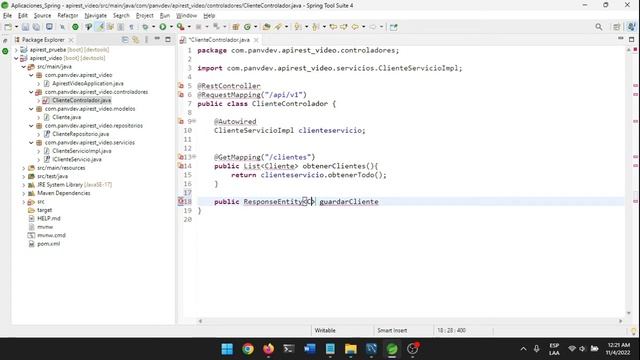The height and width of the screenshot is (360, 640).
Task: Click the Save toolbar icon
Action: click(25, 27)
